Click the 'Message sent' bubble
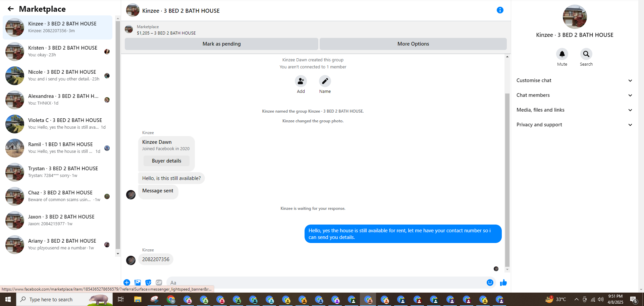 [158, 192]
